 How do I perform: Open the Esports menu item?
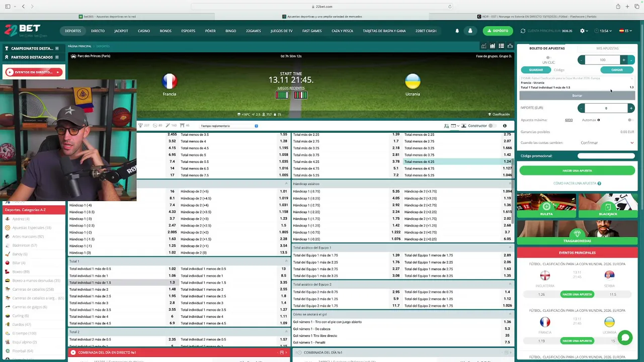coord(188,31)
